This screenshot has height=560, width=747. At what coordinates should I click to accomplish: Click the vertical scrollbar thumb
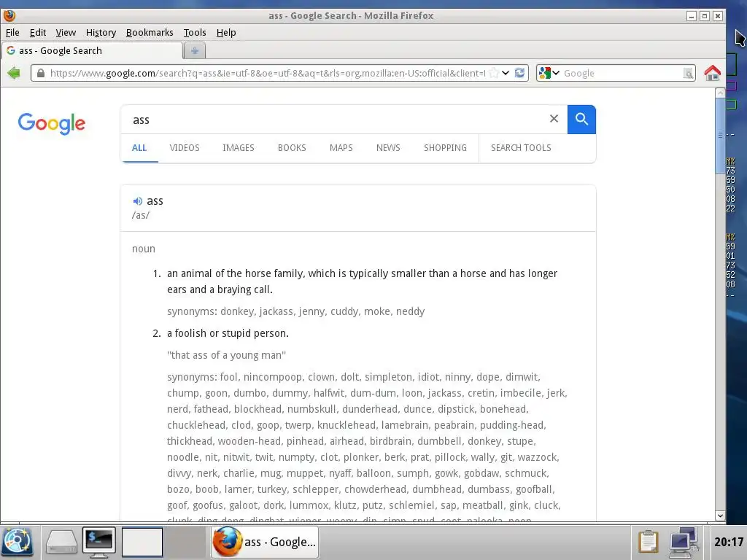coord(720,136)
